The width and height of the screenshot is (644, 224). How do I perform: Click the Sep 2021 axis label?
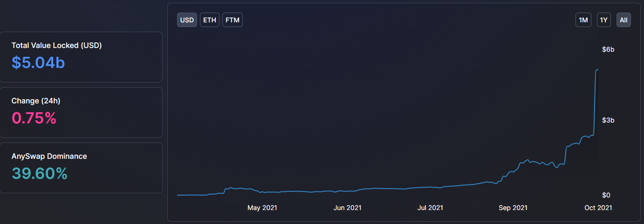pos(513,208)
